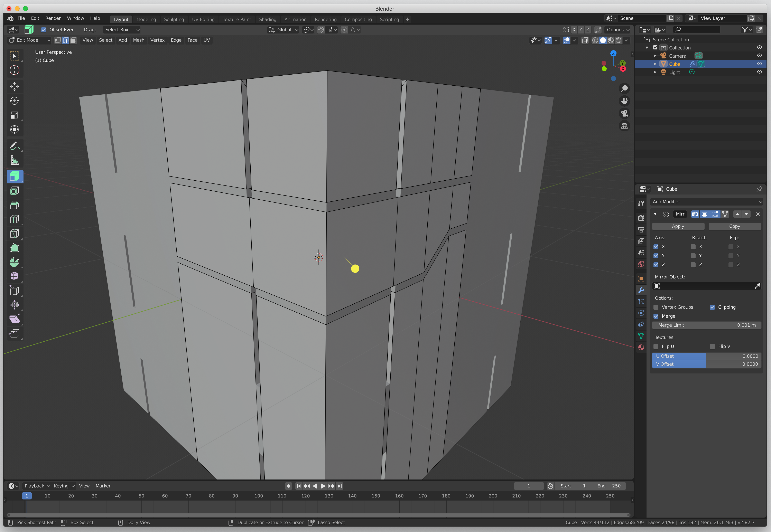Click the U Offset slider
The width and height of the screenshot is (771, 532).
tap(706, 356)
